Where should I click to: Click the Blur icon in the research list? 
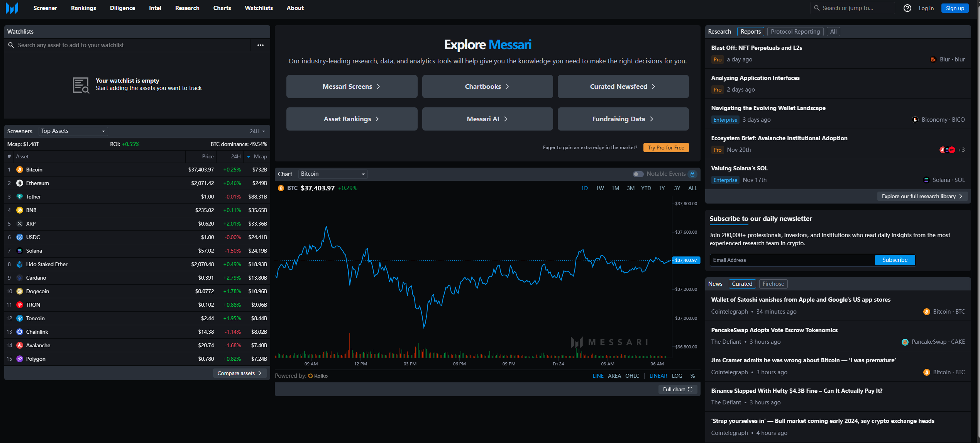pyautogui.click(x=933, y=59)
